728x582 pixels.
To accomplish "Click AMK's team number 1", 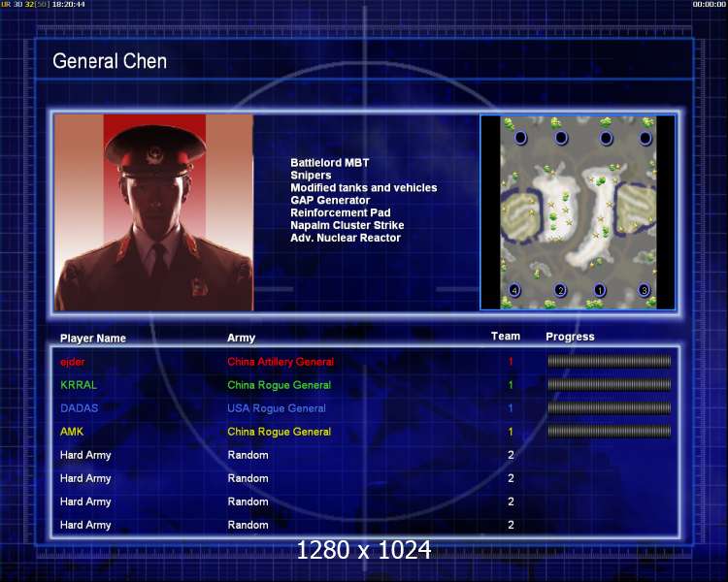I will [511, 432].
